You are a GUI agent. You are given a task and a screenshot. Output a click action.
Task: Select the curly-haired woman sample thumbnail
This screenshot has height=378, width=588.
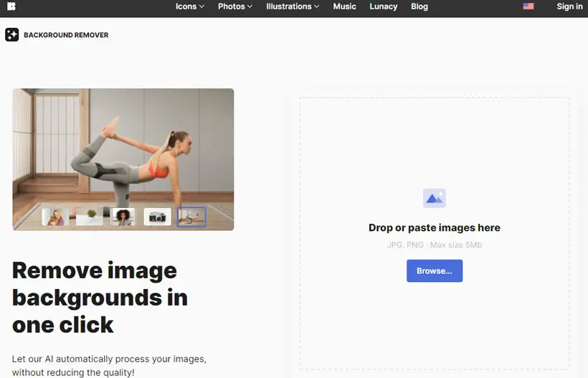[x=123, y=217]
